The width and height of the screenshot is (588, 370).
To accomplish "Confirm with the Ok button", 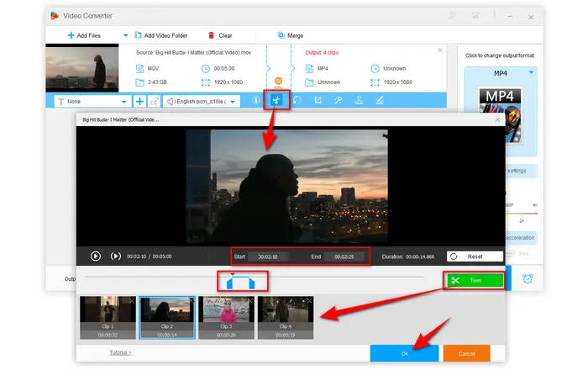I will (404, 353).
